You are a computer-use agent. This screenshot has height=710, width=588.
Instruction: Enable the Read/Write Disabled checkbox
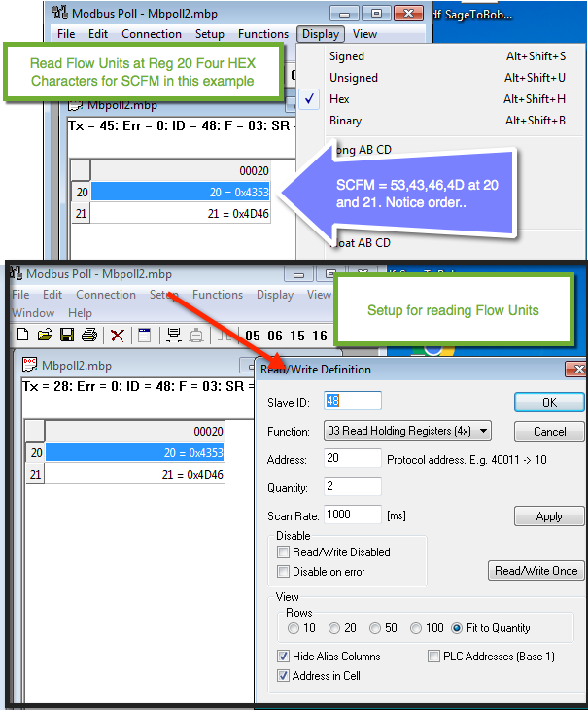click(x=283, y=552)
